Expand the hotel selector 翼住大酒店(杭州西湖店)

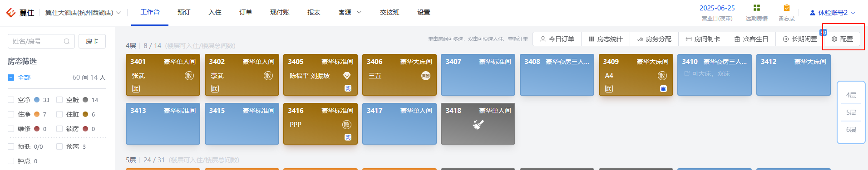[x=83, y=13]
